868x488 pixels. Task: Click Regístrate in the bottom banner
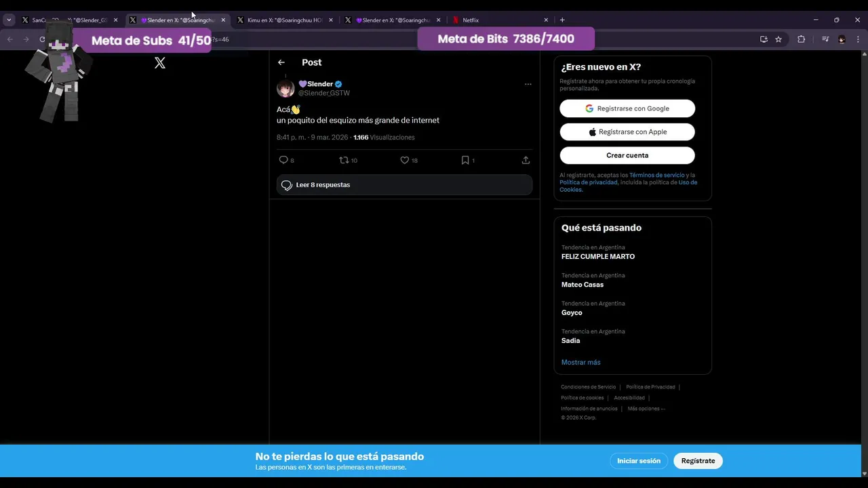tap(698, 461)
